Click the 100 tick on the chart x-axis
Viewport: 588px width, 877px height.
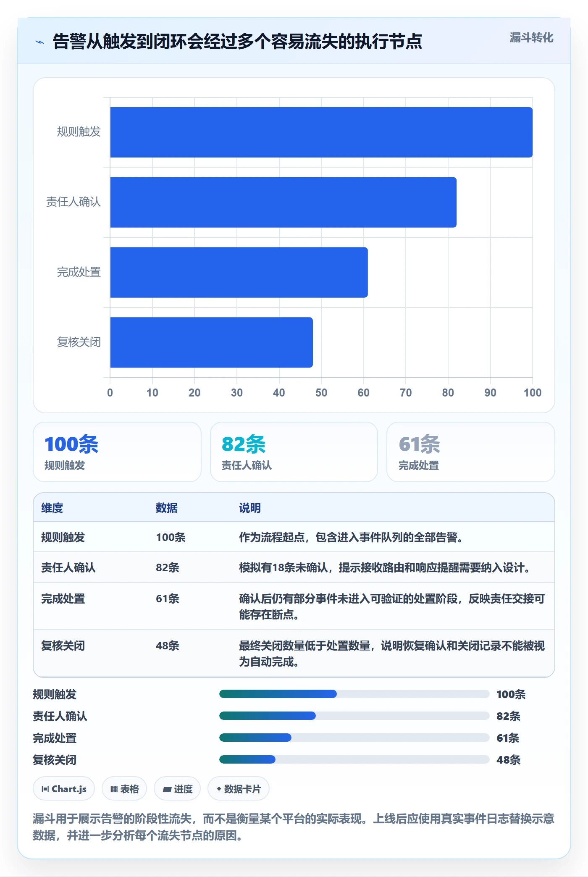533,393
